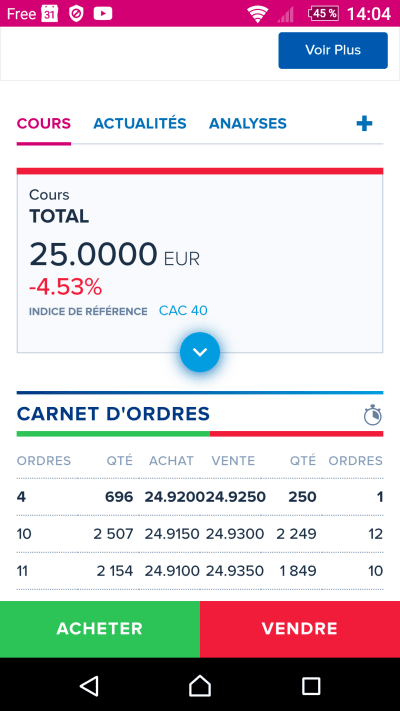This screenshot has height=711, width=400.
Task: Tap the blue plus icon next to Analyses
Action: pos(364,123)
